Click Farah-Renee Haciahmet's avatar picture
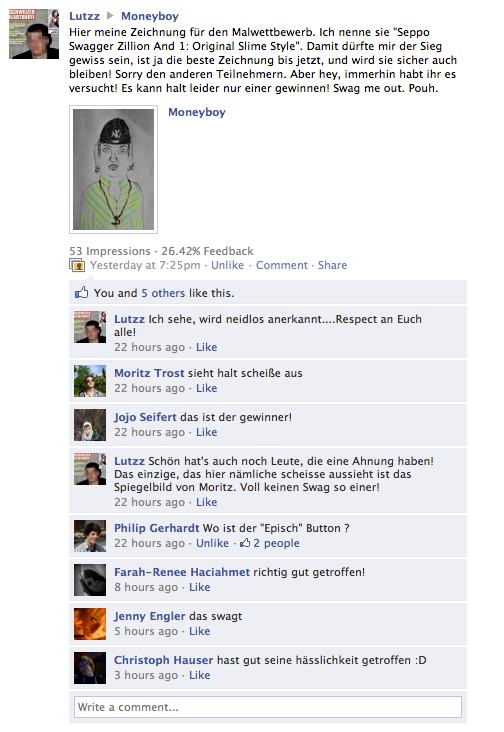The width and height of the screenshot is (504, 732). point(90,580)
